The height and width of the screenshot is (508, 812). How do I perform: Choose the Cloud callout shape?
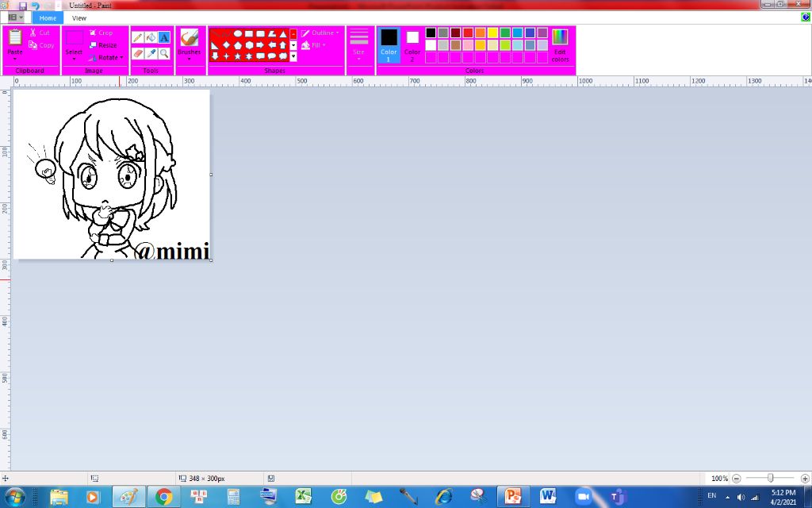(283, 56)
